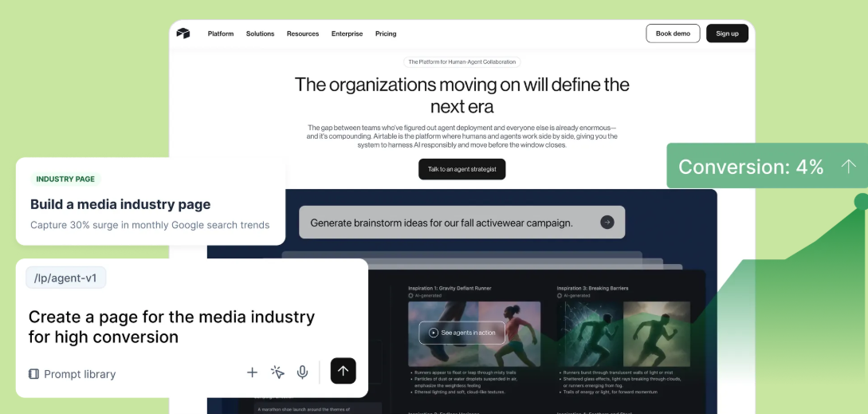Select the INDUSTRY PAGE tag
Screen dimensions: 868x414
point(65,179)
